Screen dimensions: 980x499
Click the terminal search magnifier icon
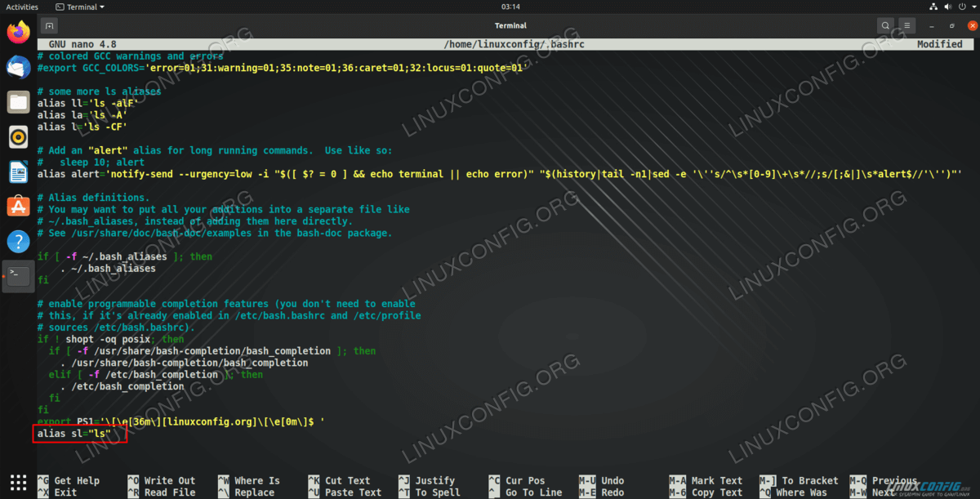click(885, 25)
